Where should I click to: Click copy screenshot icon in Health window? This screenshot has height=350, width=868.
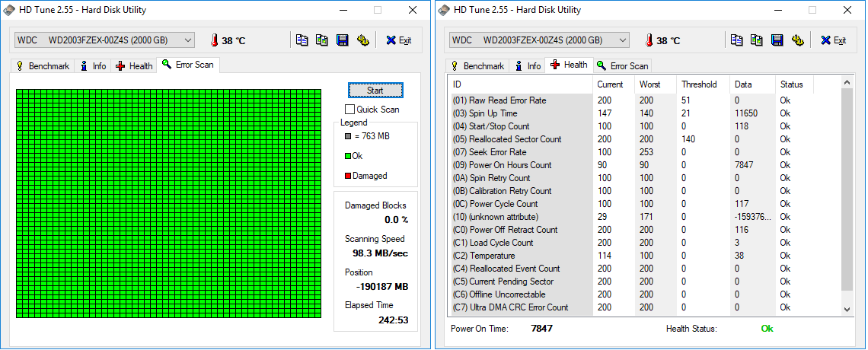pyautogui.click(x=757, y=40)
